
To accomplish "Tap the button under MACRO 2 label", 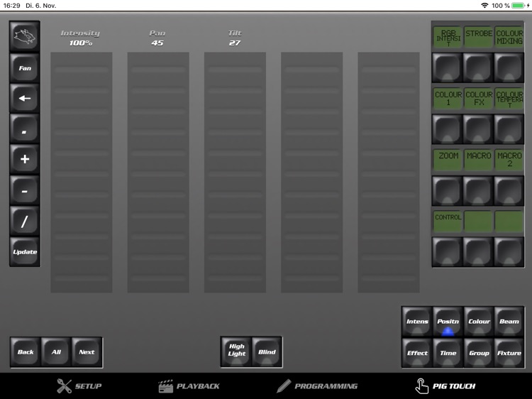I will point(509,190).
